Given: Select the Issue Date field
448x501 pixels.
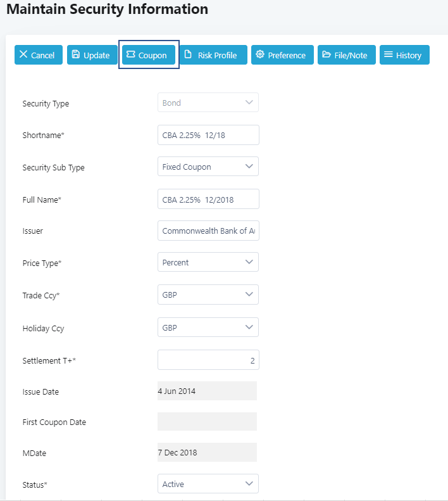Looking at the screenshot, I should coord(207,391).
